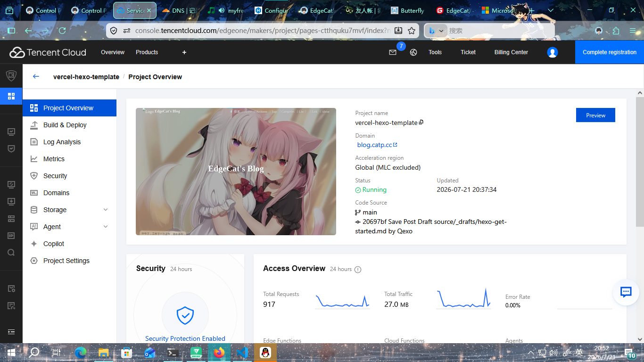The width and height of the screenshot is (644, 362).
Task: Click the Total Requests sparkline chart
Action: tap(342, 302)
